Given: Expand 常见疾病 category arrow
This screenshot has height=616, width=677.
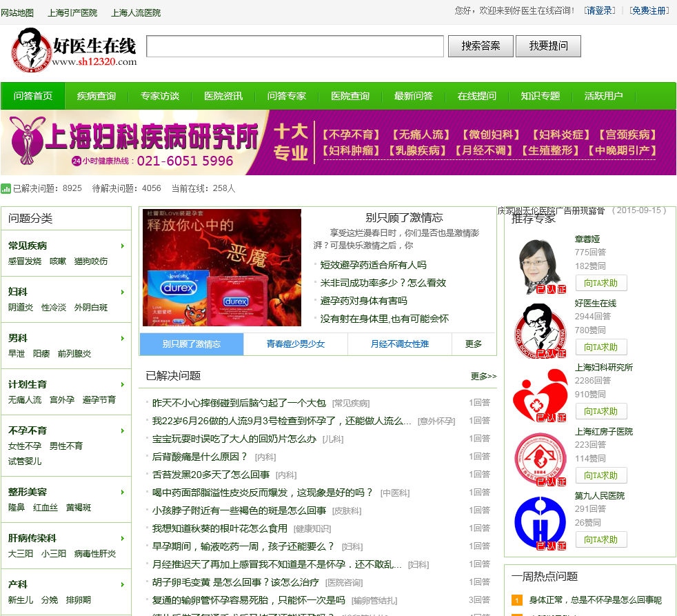Looking at the screenshot, I should coord(123,246).
